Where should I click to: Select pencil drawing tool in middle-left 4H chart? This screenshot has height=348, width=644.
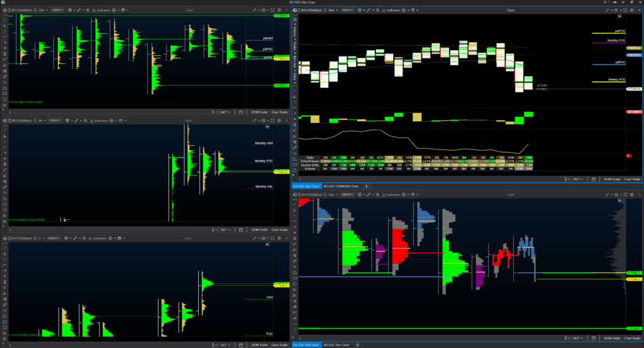point(76,121)
